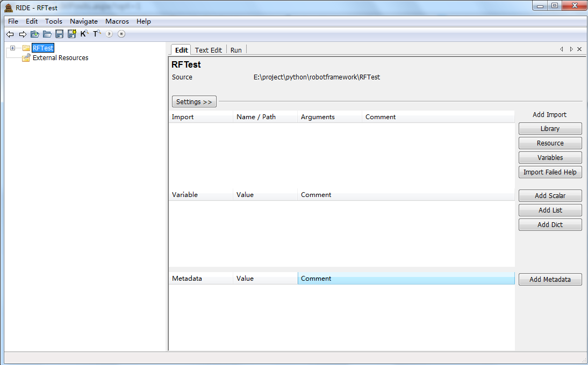Minimize the RIDE window
The image size is (588, 365).
[540, 5]
